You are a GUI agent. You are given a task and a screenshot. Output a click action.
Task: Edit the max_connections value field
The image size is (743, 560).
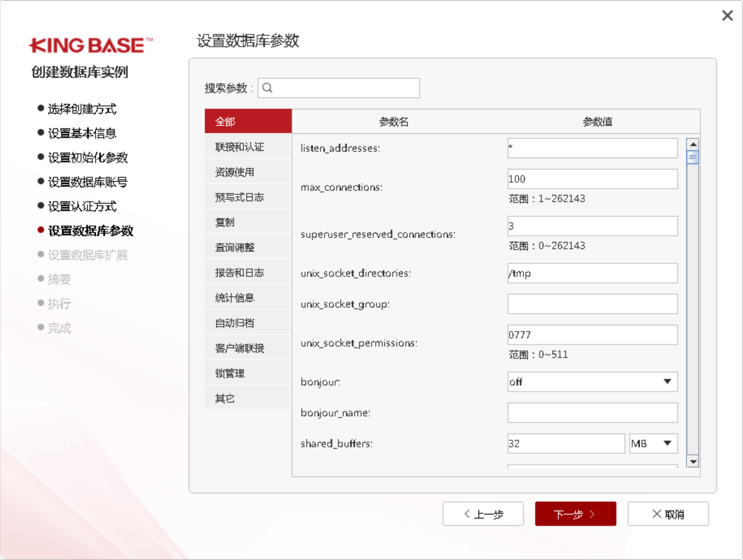593,179
